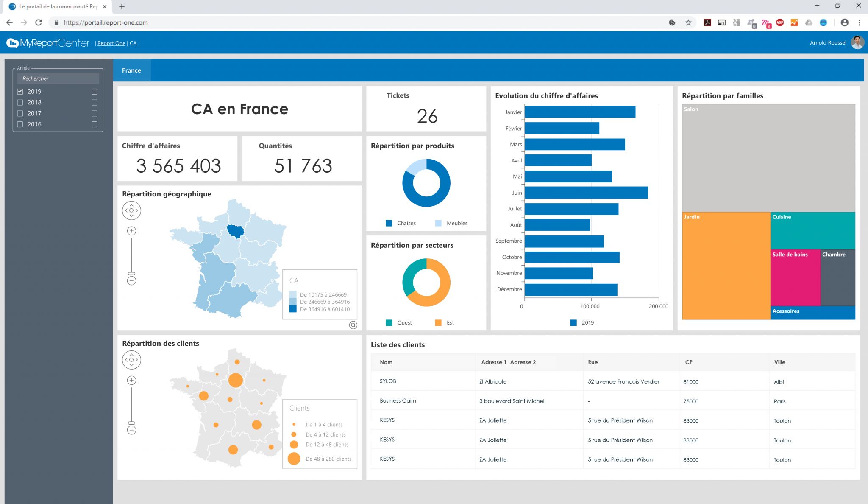Zoom in on the geographic map
This screenshot has width=868, height=504.
(131, 231)
